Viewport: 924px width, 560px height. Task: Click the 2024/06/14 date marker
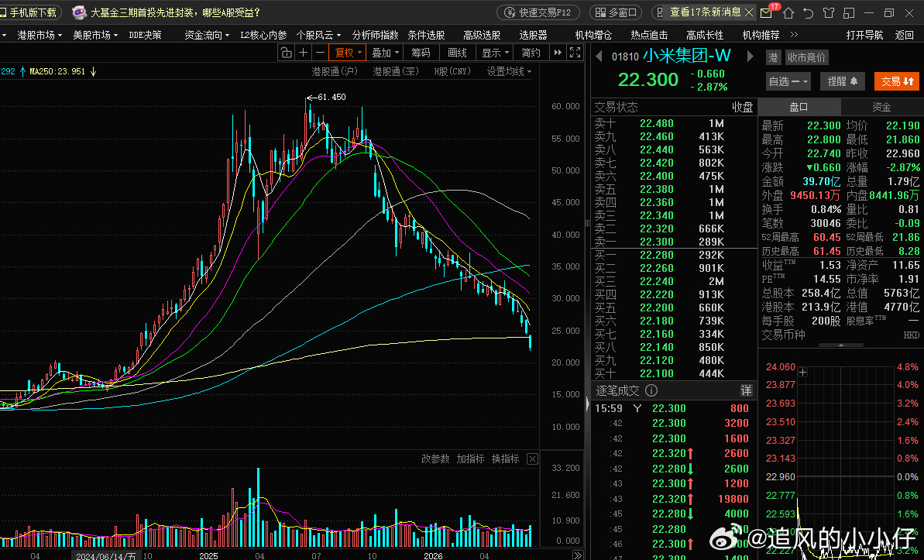(106, 556)
